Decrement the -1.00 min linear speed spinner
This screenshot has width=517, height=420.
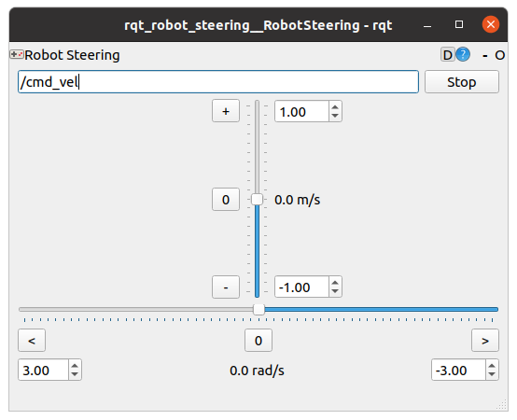[x=335, y=291]
